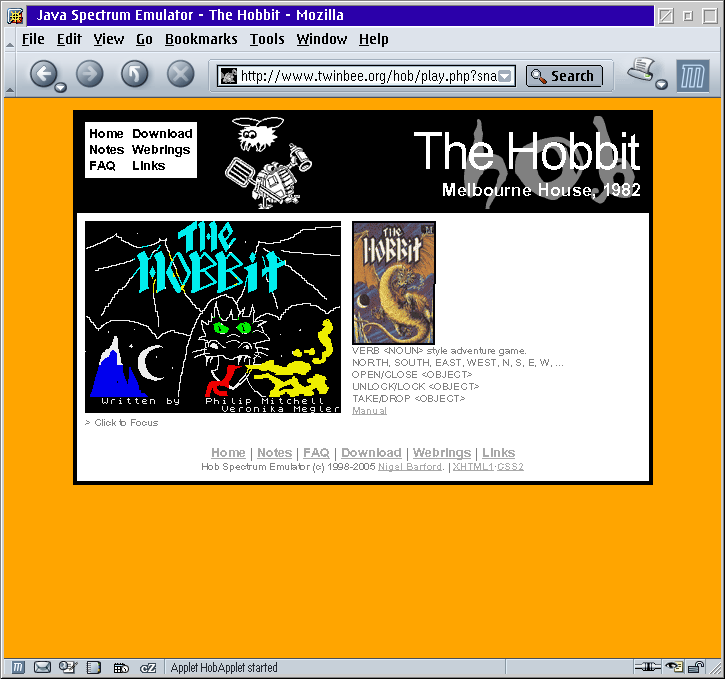
Task: Go back with the Back arrow button
Action: [43, 73]
